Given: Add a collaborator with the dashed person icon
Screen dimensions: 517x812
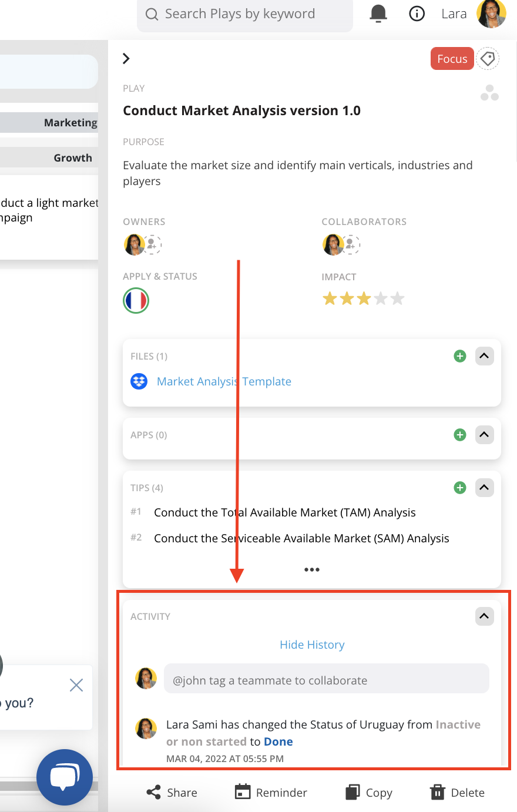Looking at the screenshot, I should pyautogui.click(x=351, y=244).
